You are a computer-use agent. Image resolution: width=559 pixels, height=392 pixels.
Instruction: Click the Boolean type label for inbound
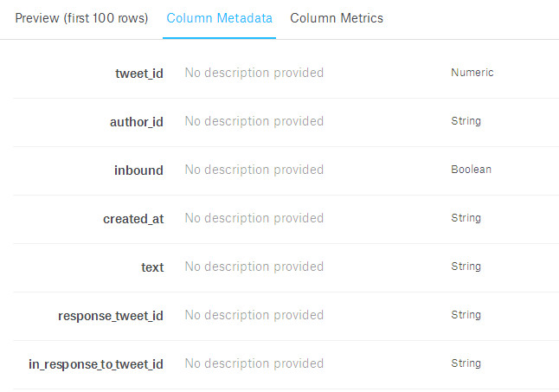click(471, 170)
